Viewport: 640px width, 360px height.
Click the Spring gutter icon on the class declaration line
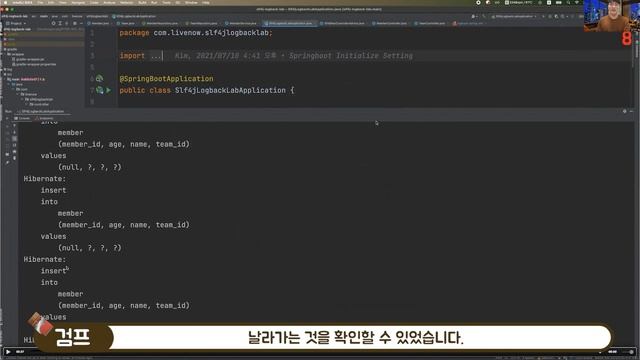(99, 90)
